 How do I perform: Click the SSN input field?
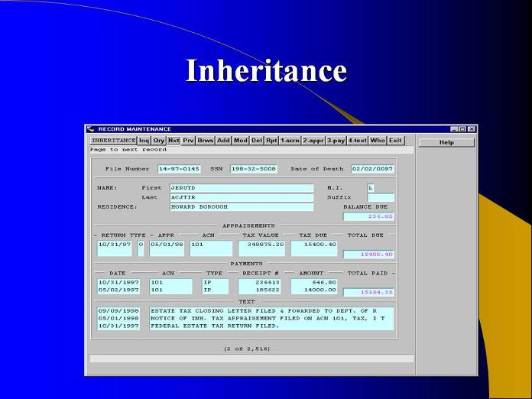[254, 169]
